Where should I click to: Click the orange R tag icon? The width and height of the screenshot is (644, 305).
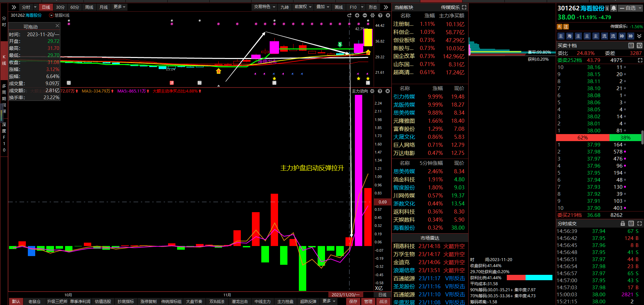559,27
